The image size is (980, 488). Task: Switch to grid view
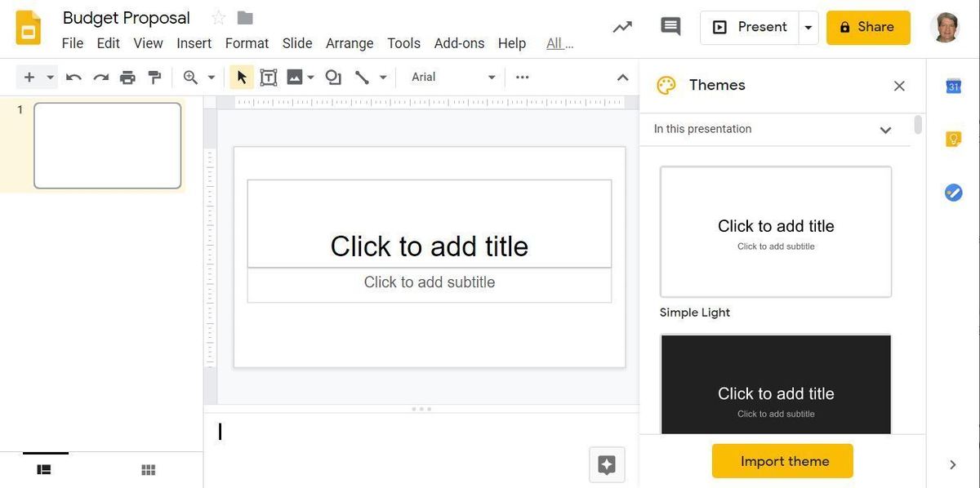[148, 469]
